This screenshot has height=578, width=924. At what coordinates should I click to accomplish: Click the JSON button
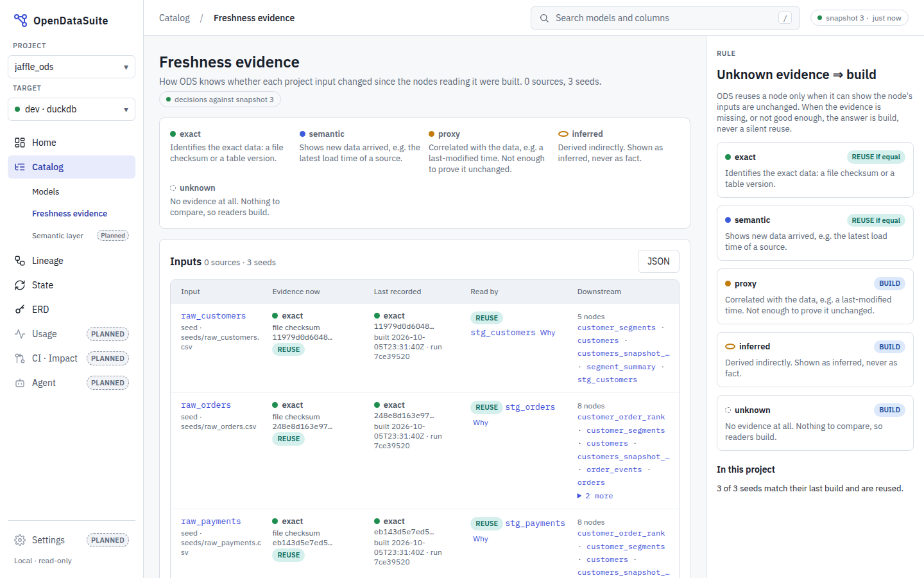(658, 261)
